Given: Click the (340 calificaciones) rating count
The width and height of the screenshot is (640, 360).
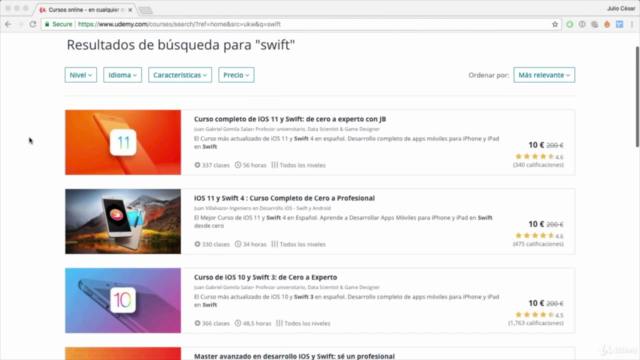Looking at the screenshot, I should point(538,165).
